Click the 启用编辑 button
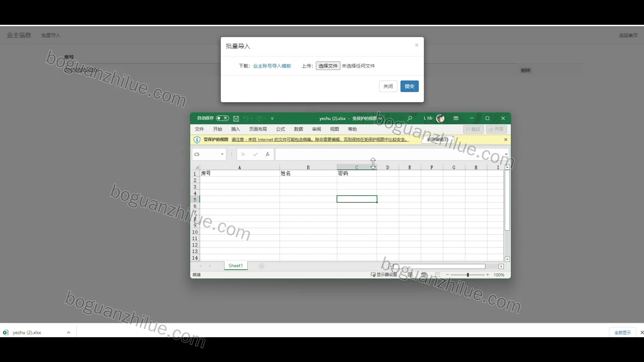This screenshot has width=644, height=362. (438, 139)
